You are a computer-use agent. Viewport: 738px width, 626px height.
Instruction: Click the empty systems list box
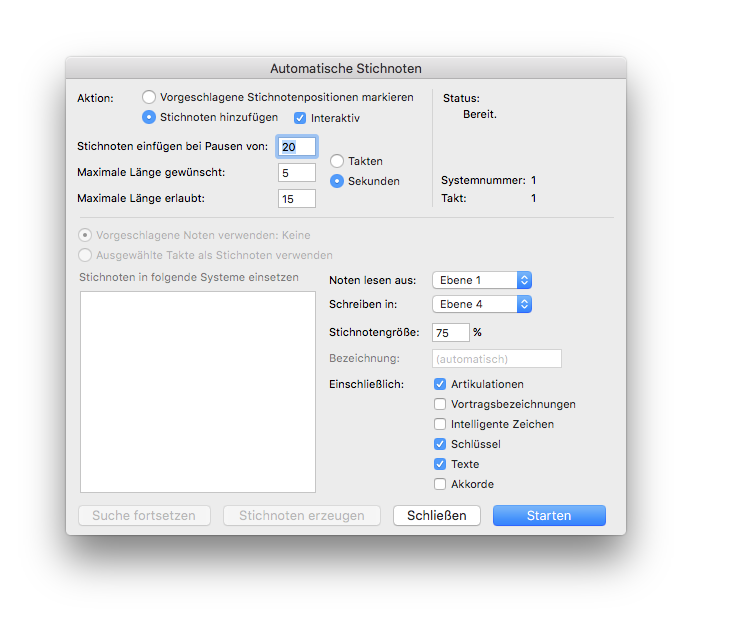(x=198, y=392)
